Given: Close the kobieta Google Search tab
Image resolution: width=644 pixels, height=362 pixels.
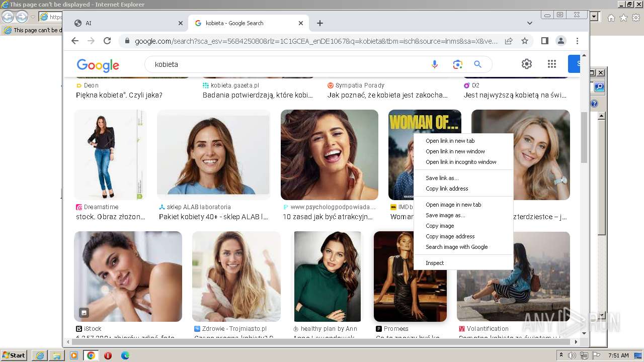Looking at the screenshot, I should [x=301, y=23].
